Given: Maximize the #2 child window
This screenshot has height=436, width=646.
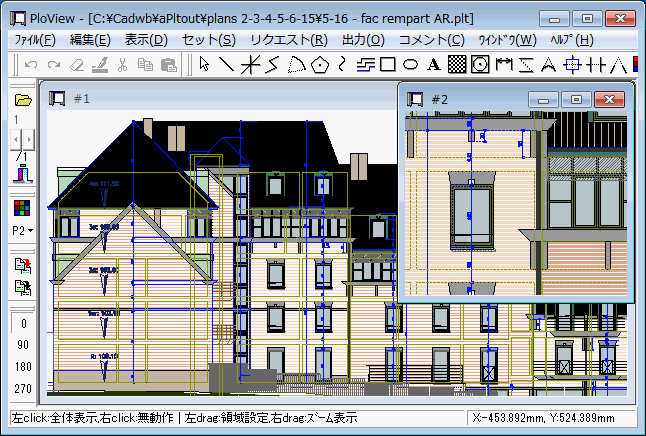Looking at the screenshot, I should pyautogui.click(x=576, y=100).
